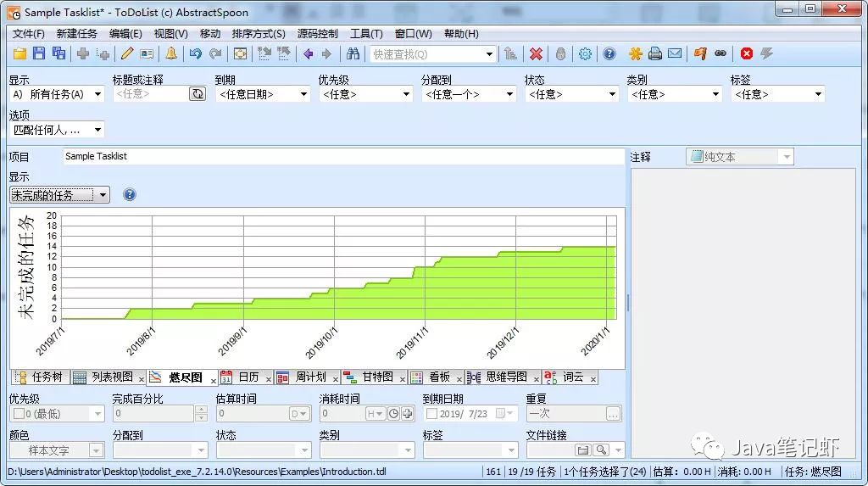The image size is (868, 486).
Task: Click the red circle stop icon
Action: 747,53
